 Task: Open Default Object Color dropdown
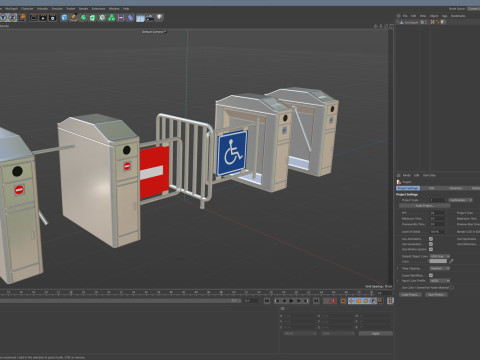pos(440,256)
